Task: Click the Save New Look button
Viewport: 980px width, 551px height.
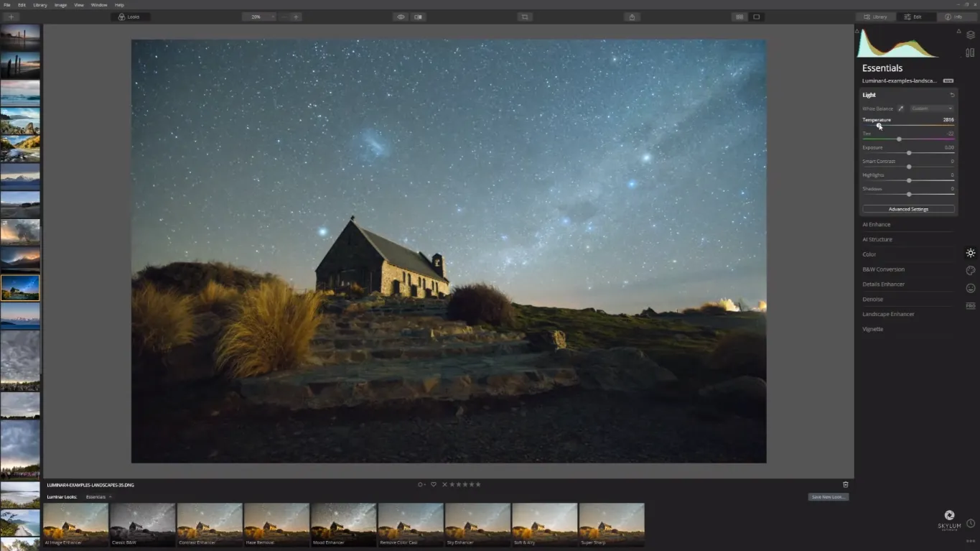Action: [x=828, y=497]
